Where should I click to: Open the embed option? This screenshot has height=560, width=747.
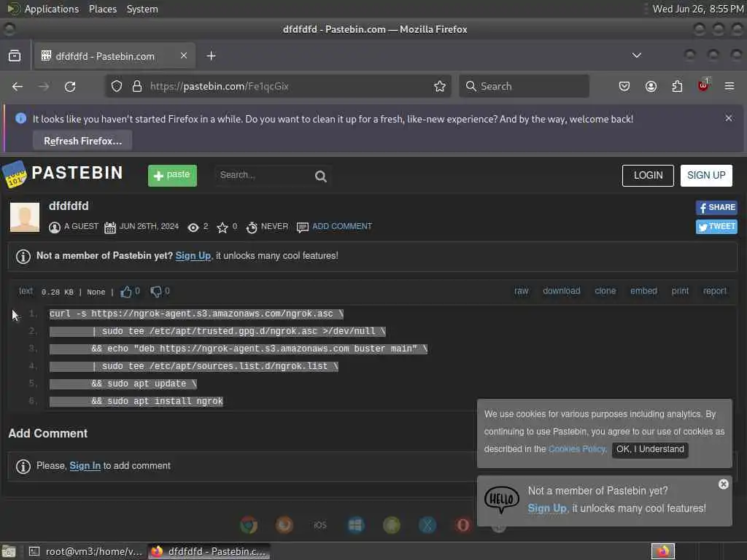click(x=643, y=291)
